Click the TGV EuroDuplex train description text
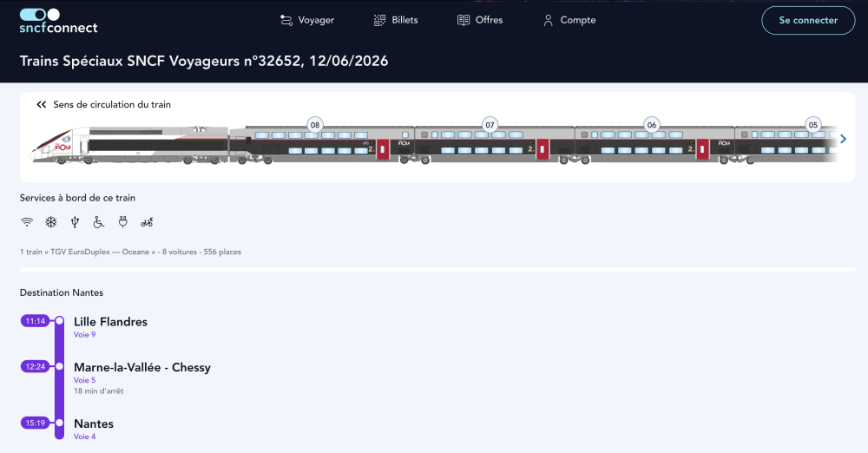The width and height of the screenshot is (868, 453). (131, 252)
